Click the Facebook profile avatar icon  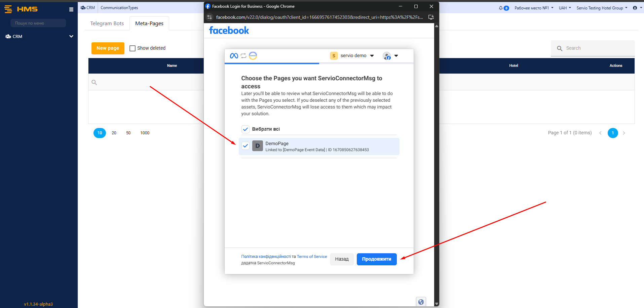click(x=387, y=56)
